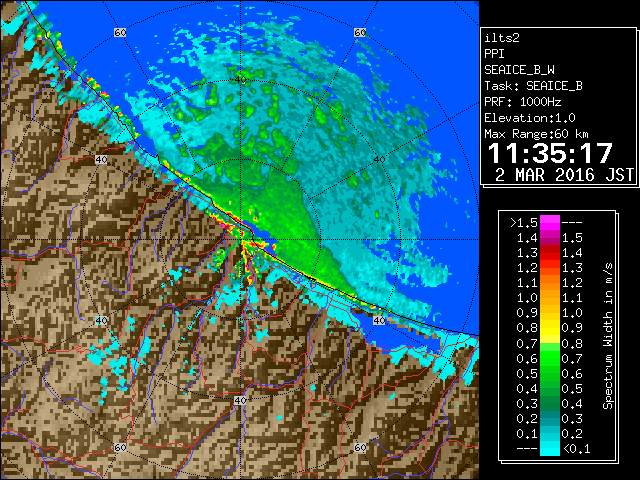The height and width of the screenshot is (480, 640).
Task: Click the 40 ring label due south of radar
Action: [x=240, y=400]
